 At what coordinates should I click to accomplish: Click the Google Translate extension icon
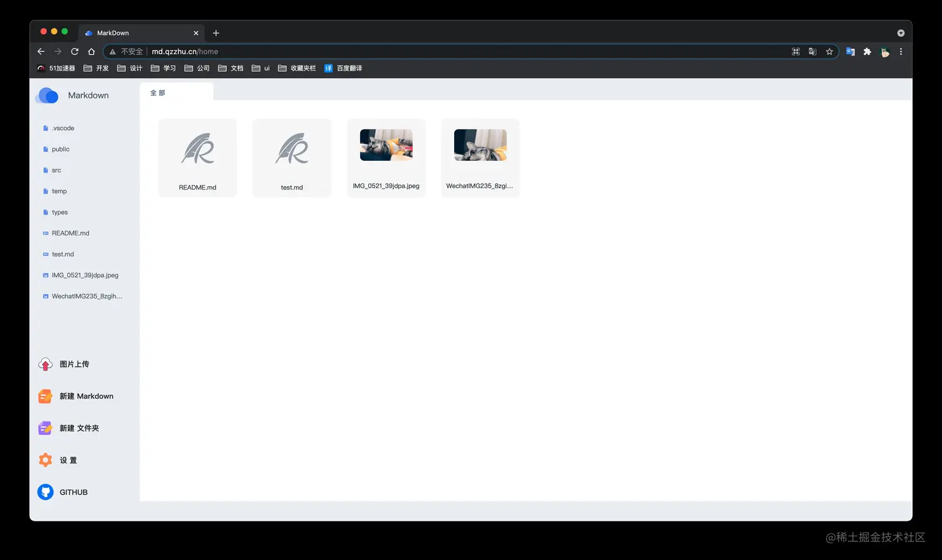(x=850, y=52)
